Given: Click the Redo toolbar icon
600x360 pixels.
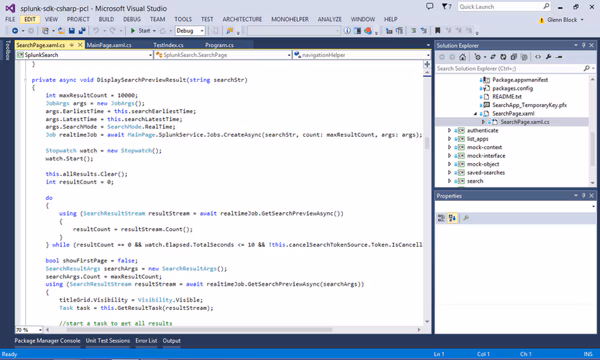Looking at the screenshot, I should point(112,31).
